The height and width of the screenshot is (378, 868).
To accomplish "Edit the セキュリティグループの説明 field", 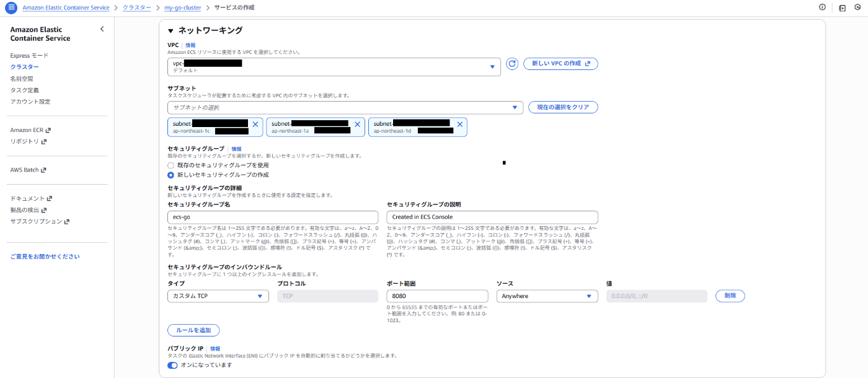I will (x=492, y=217).
